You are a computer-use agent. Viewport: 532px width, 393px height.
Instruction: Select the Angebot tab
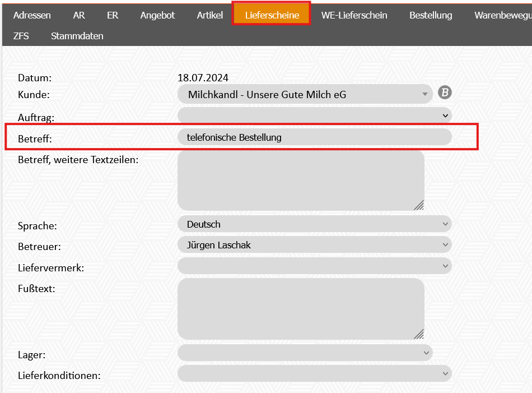[157, 15]
